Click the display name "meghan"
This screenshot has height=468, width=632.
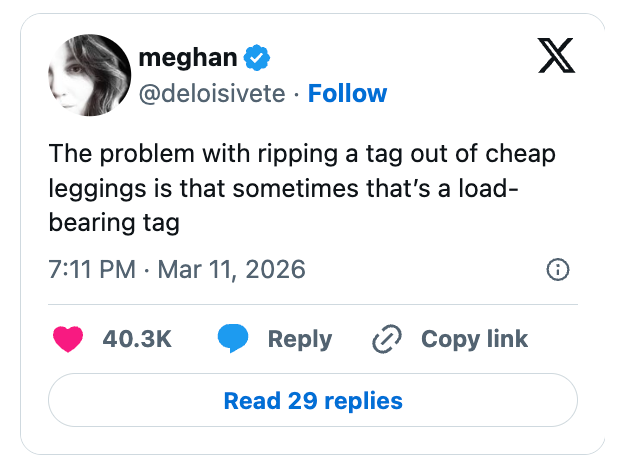188,59
